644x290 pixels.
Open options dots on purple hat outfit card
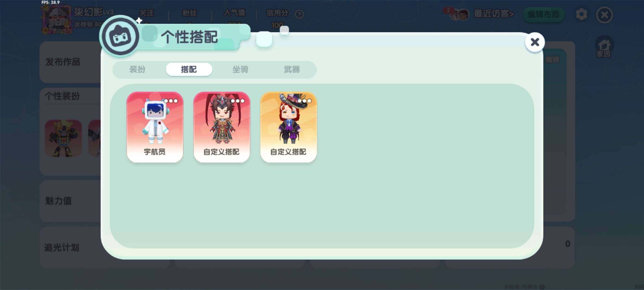click(x=305, y=101)
